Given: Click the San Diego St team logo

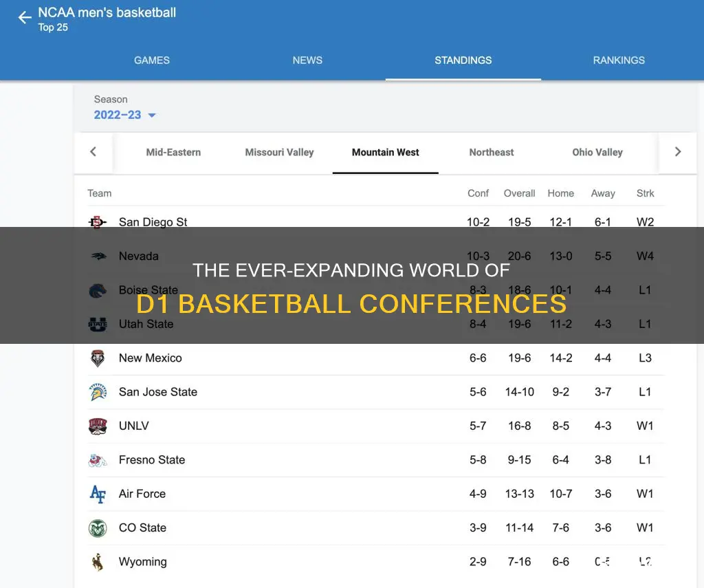Looking at the screenshot, I should click(98, 222).
